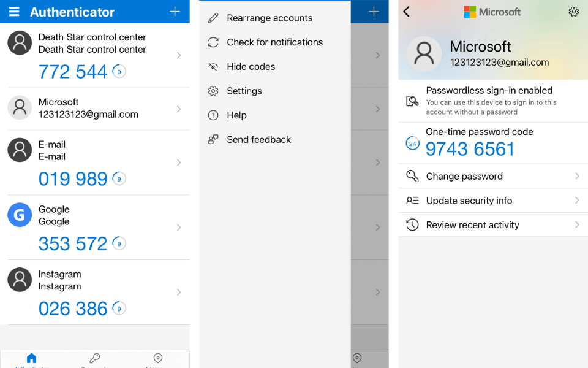Tap the blue Google G avatar
588x368 pixels.
click(20, 215)
